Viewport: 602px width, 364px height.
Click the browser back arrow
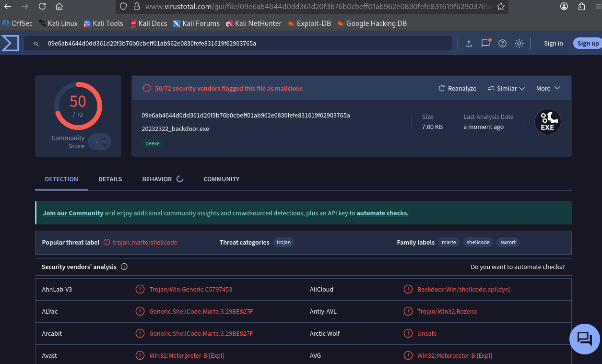[8, 7]
